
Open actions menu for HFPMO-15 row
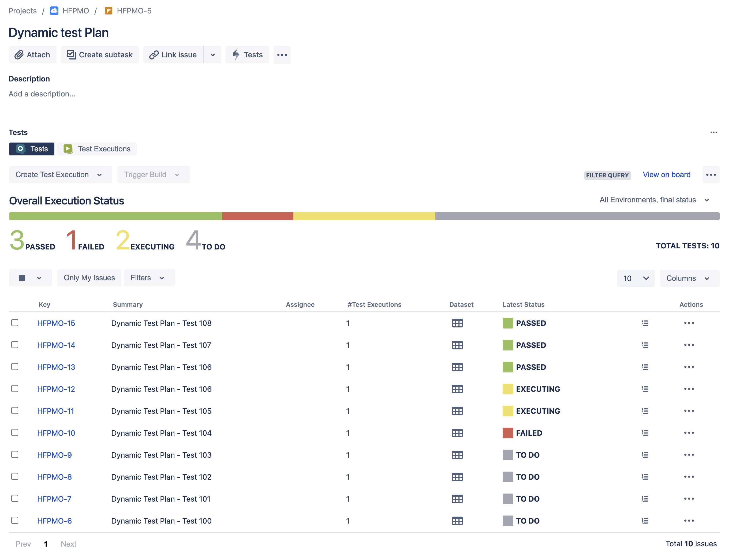click(689, 323)
